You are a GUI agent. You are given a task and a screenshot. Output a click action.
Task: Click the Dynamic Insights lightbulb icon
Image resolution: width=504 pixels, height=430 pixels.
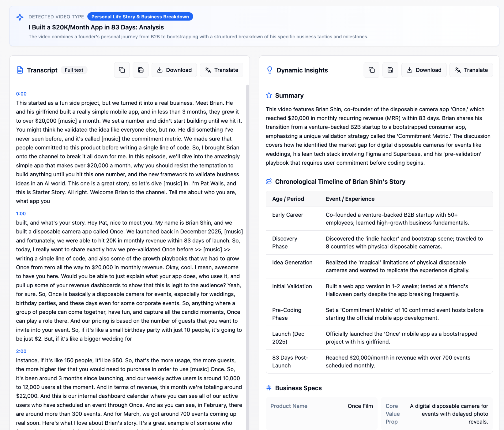click(270, 70)
